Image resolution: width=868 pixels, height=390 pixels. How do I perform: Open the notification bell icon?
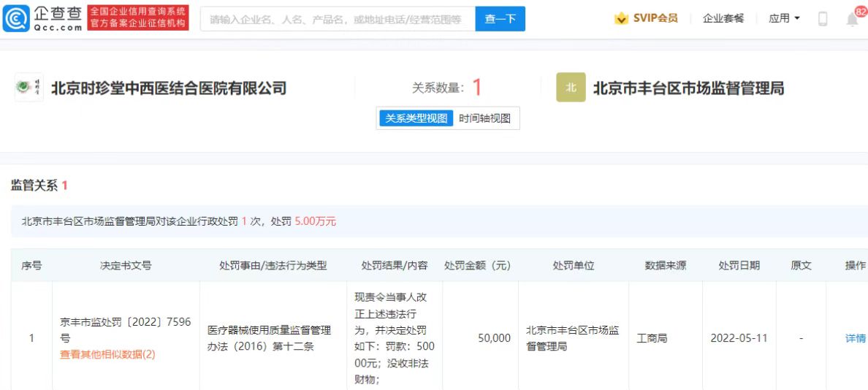pos(853,19)
